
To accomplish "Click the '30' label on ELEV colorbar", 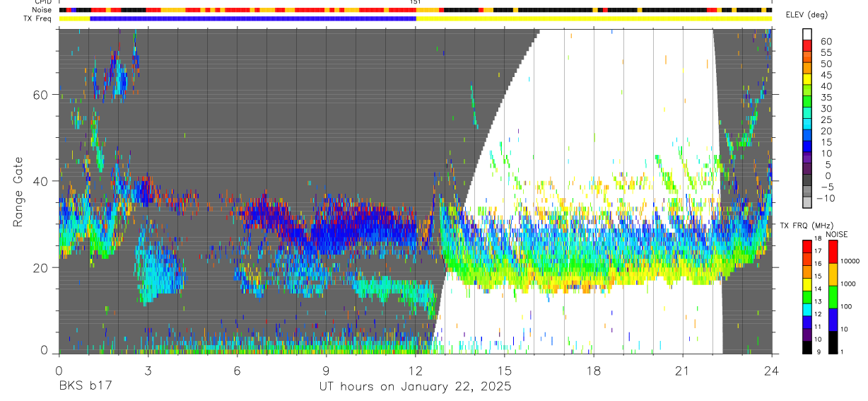I will click(825, 108).
